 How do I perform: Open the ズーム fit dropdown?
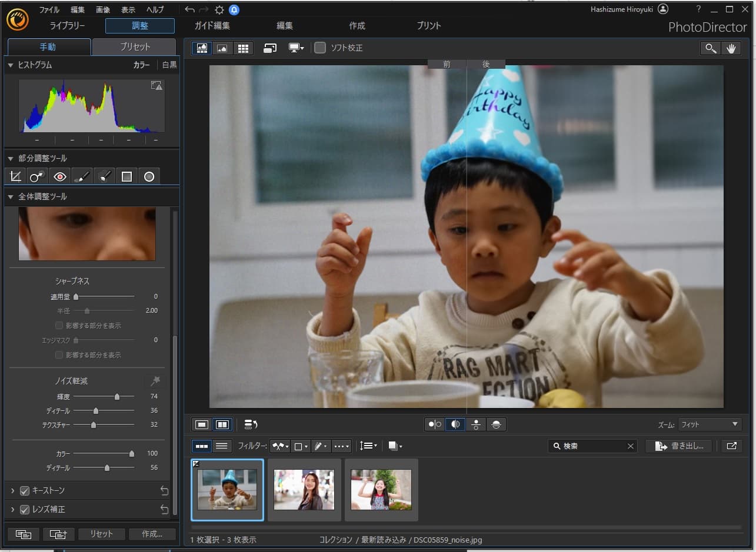pos(709,424)
